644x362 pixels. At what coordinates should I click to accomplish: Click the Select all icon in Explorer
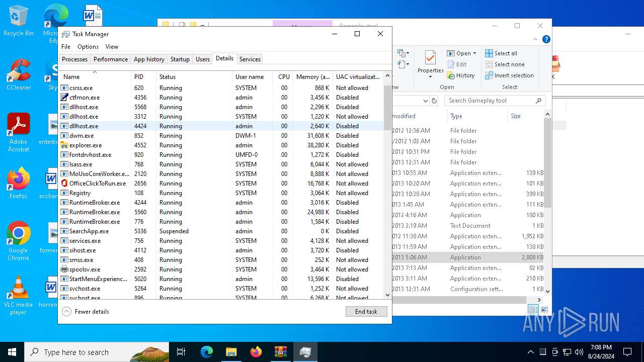point(489,53)
